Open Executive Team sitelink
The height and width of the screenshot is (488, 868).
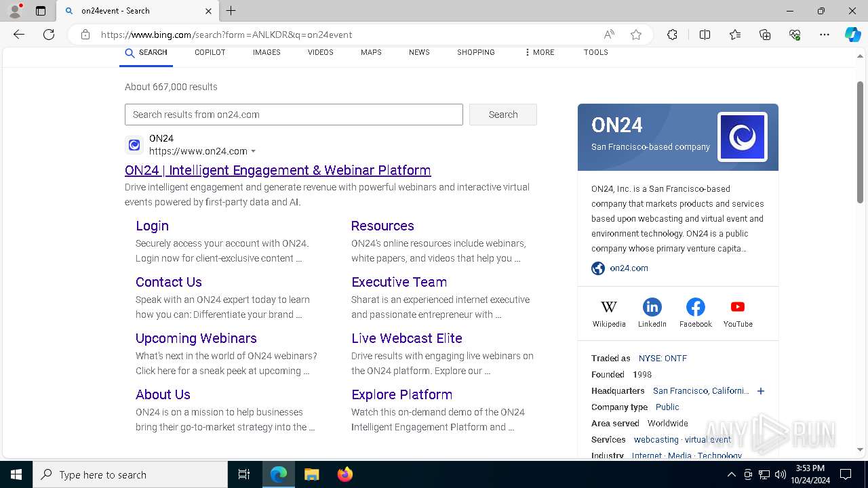point(399,282)
